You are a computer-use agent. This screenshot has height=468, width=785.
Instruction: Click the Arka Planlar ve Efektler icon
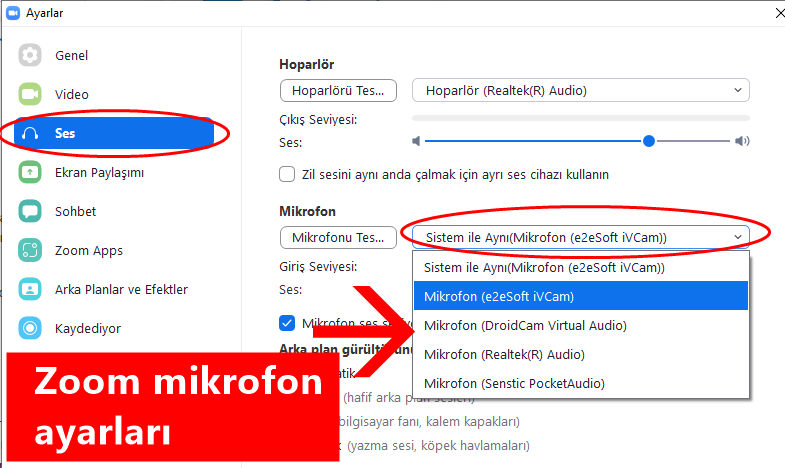pyautogui.click(x=30, y=289)
